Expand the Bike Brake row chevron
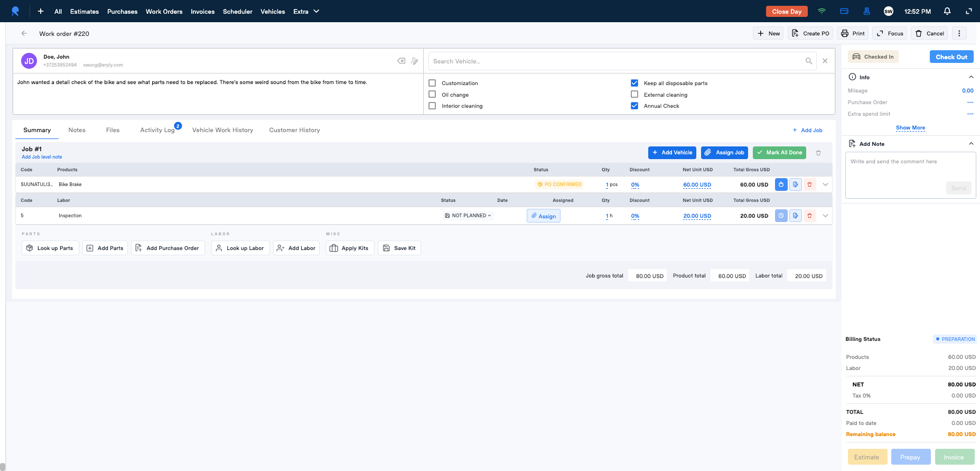The height and width of the screenshot is (471, 980). tap(825, 184)
